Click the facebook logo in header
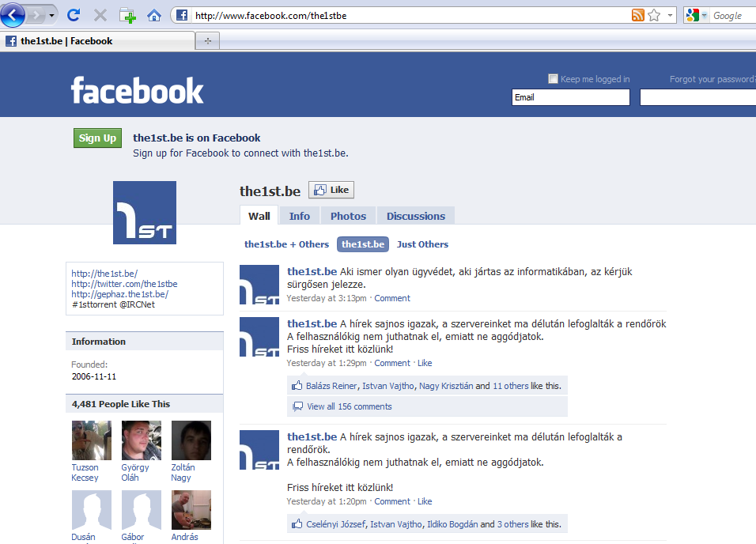The image size is (756, 544). pyautogui.click(x=138, y=90)
